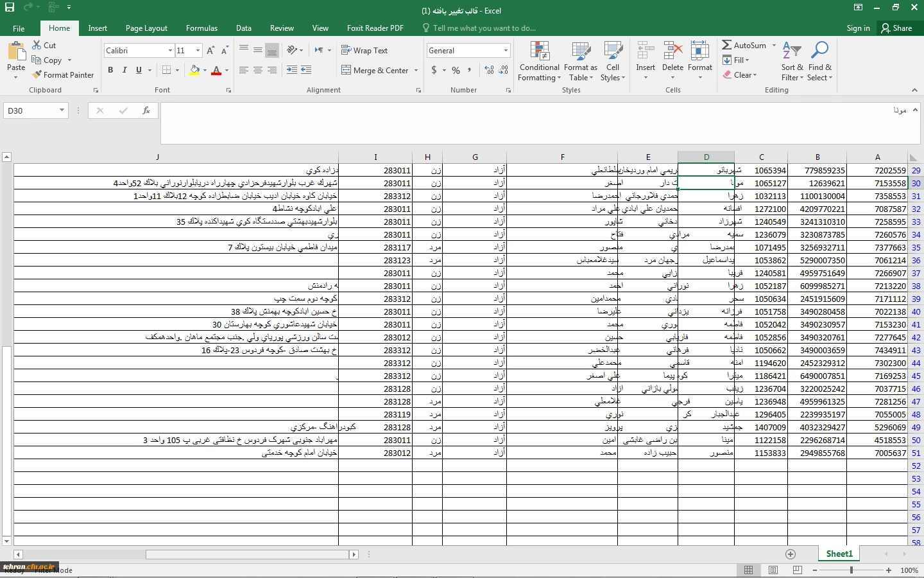This screenshot has width=924, height=578.
Task: Toggle Wrap Text on selected cell
Action: click(364, 51)
